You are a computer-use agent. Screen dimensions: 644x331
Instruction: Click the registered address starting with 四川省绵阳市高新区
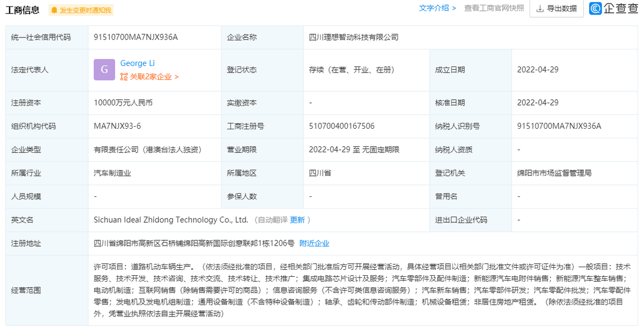pyautogui.click(x=194, y=243)
